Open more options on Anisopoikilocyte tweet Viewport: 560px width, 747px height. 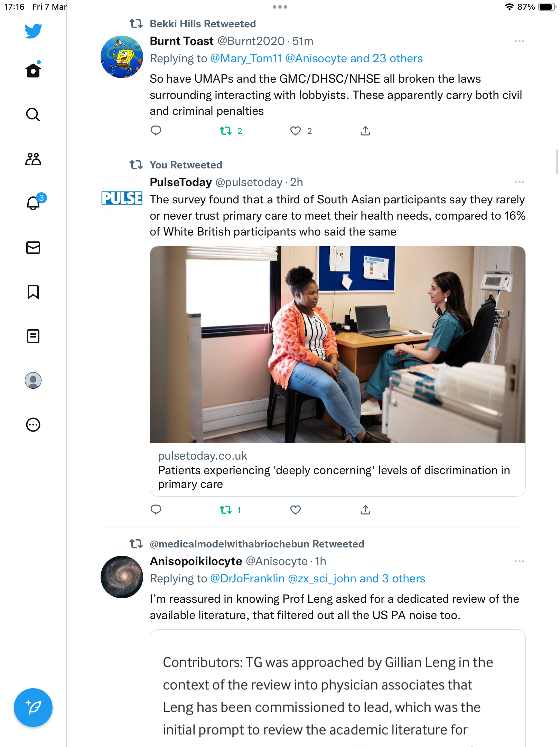coord(519,561)
